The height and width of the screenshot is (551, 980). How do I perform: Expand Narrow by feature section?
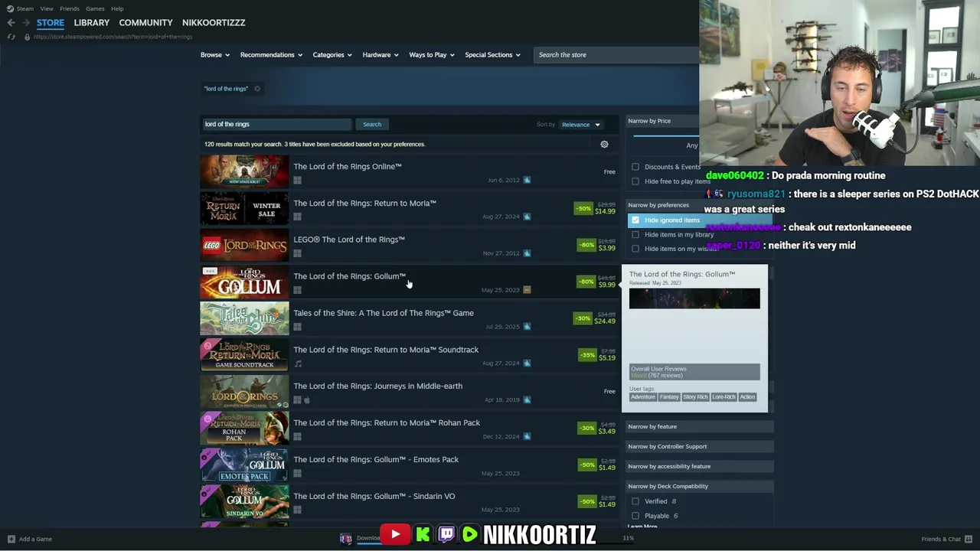[698, 426]
